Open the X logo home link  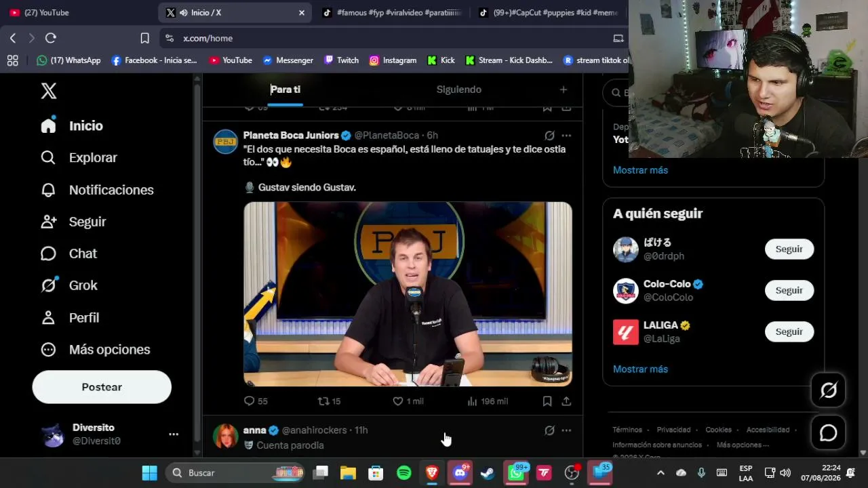[49, 91]
